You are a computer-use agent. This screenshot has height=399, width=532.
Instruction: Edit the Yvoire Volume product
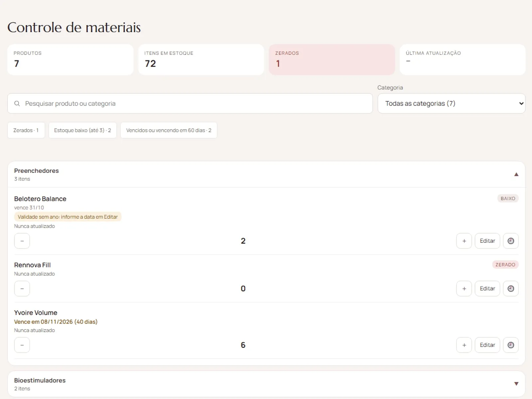[x=487, y=345]
